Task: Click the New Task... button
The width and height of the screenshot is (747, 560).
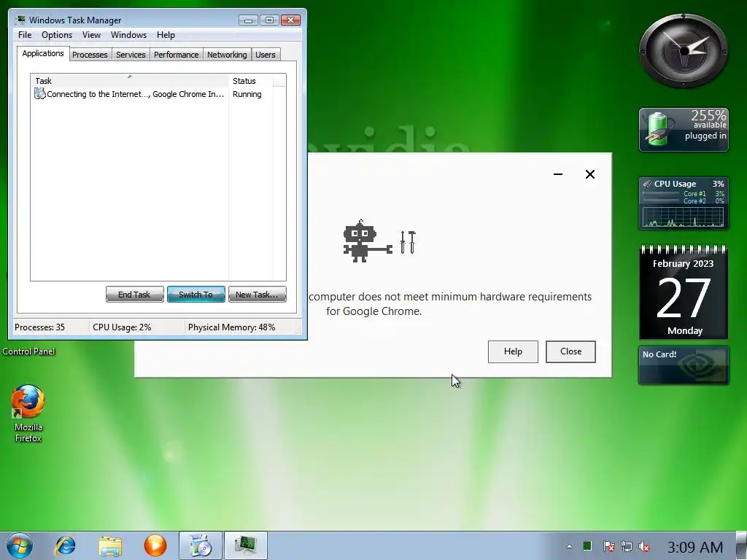Action: pyautogui.click(x=258, y=295)
